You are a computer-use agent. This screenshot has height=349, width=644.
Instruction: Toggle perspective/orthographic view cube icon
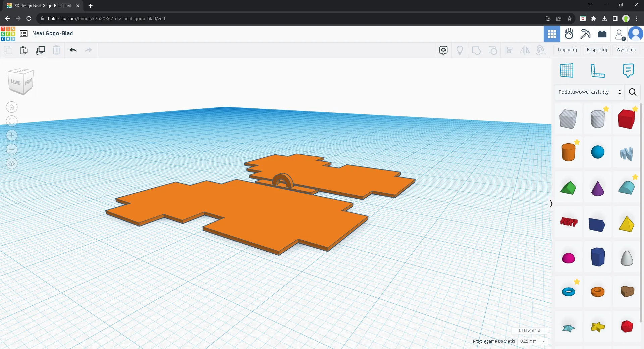(x=12, y=163)
